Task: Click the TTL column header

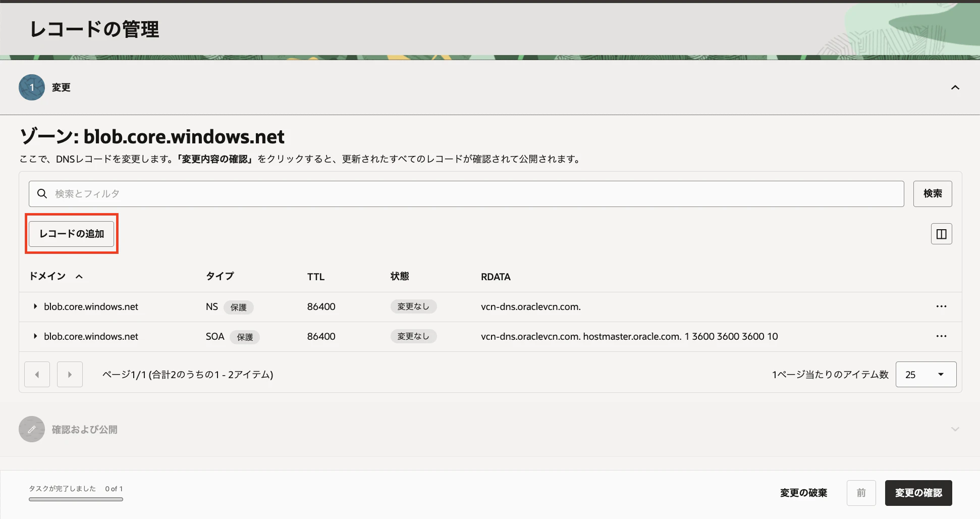Action: (x=316, y=277)
